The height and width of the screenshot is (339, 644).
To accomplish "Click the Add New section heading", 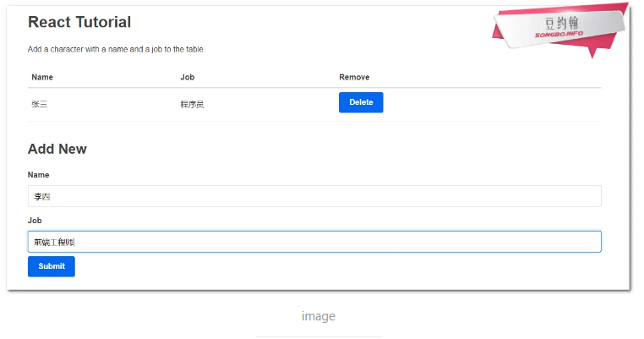I will click(57, 149).
